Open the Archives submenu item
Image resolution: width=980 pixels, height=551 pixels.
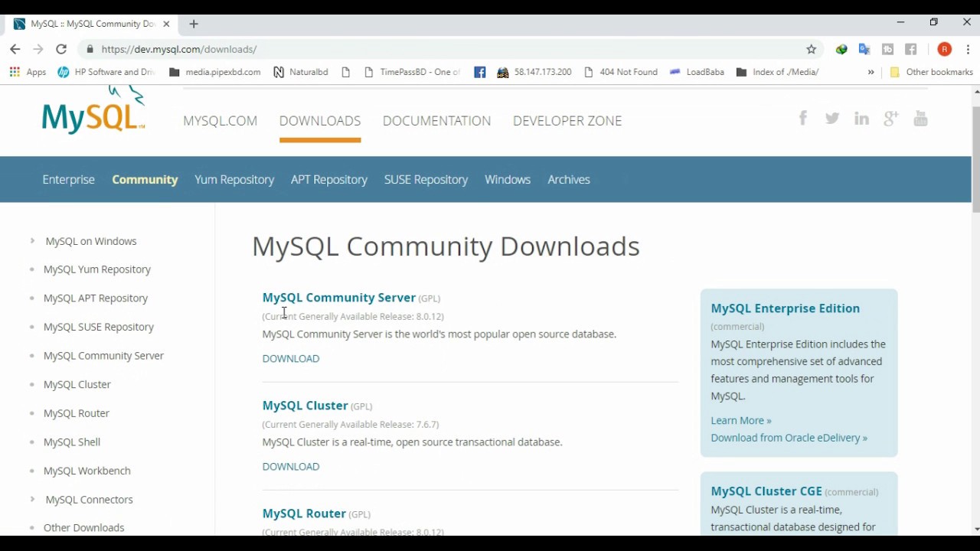pyautogui.click(x=569, y=180)
